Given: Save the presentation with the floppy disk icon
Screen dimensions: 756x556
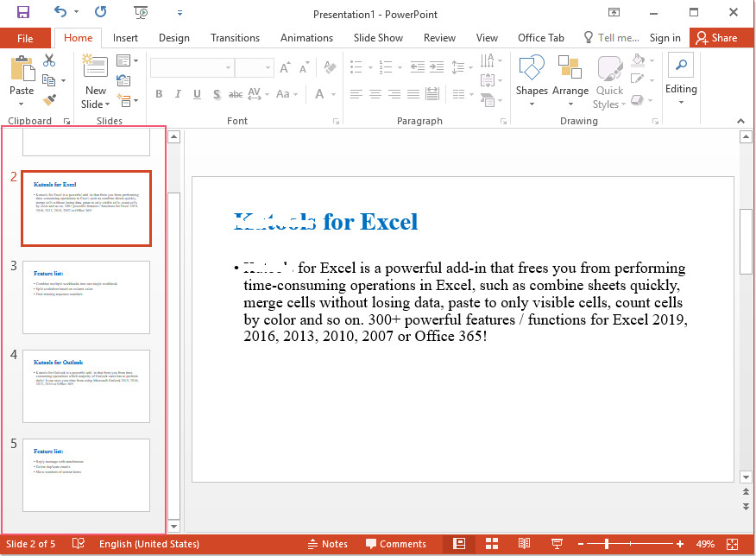Looking at the screenshot, I should [22, 13].
